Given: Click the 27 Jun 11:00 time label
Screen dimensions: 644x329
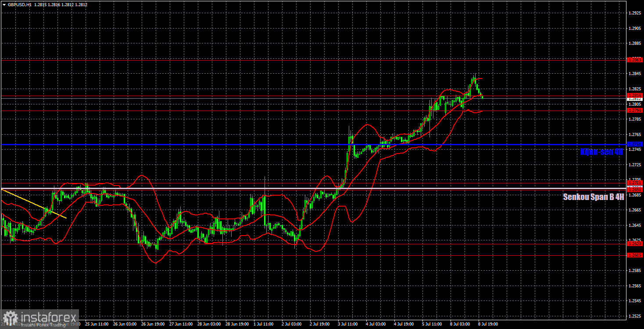Looking at the screenshot, I should [182, 324].
